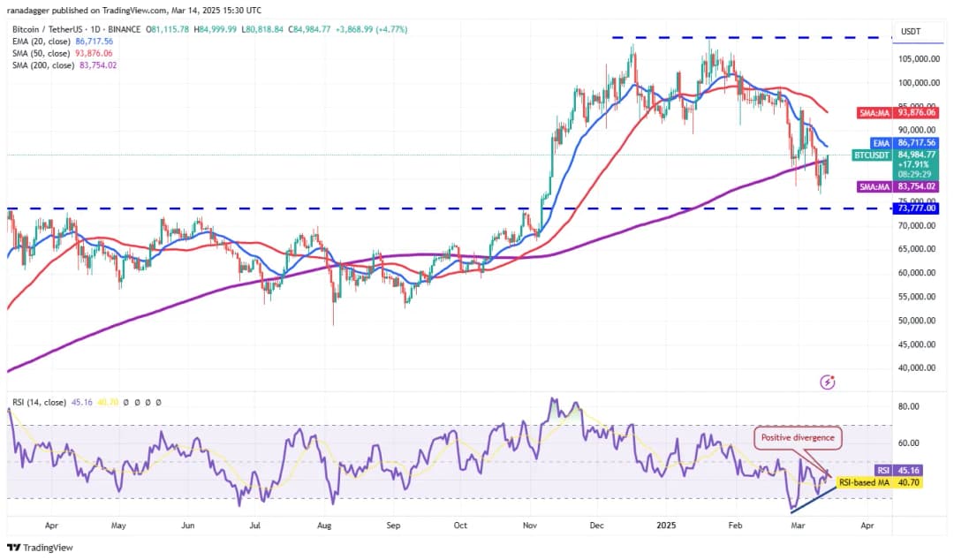Click the lightning bolt icon above the RSI pane
Image resolution: width=954 pixels, height=560 pixels.
[x=828, y=382]
